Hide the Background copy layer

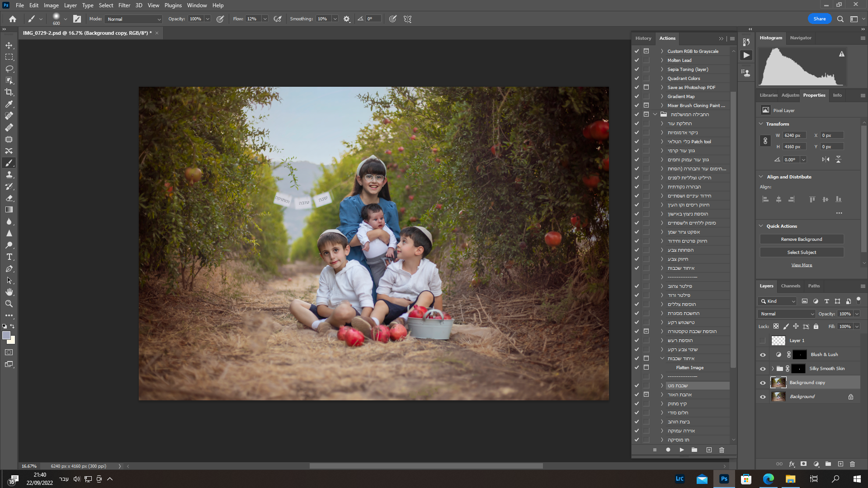[763, 383]
